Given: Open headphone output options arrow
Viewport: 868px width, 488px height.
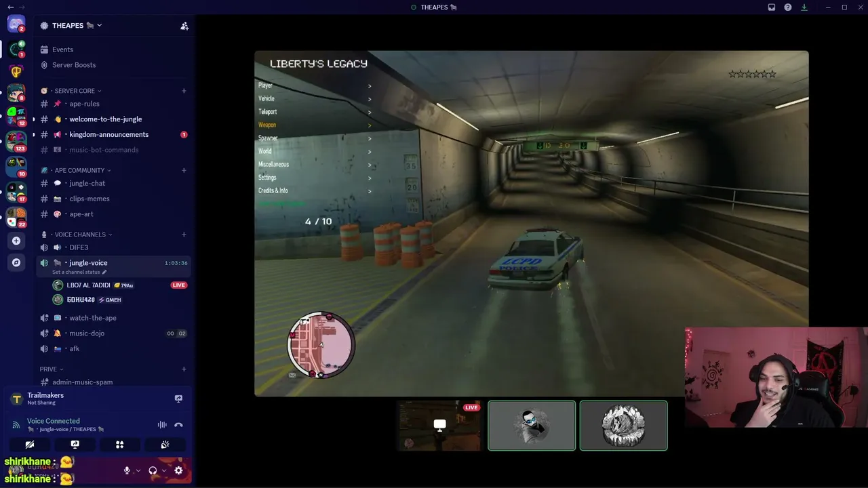Looking at the screenshot, I should pos(164,470).
